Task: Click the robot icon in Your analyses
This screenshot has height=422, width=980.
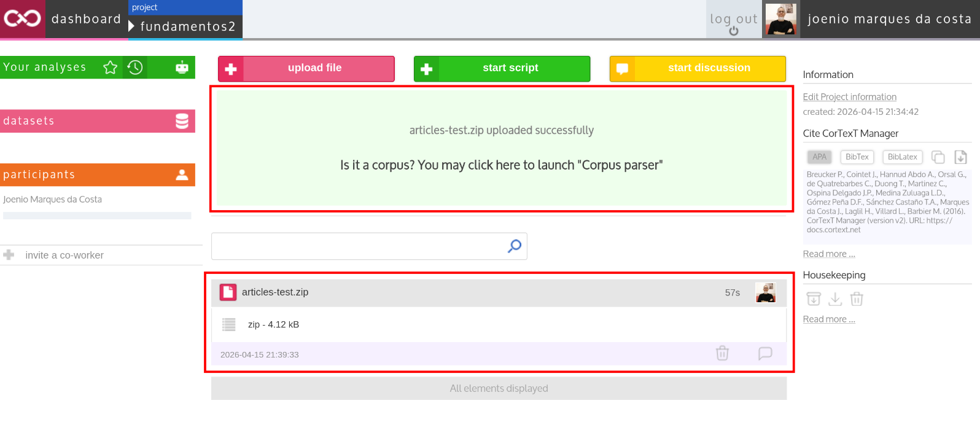Action: click(182, 68)
